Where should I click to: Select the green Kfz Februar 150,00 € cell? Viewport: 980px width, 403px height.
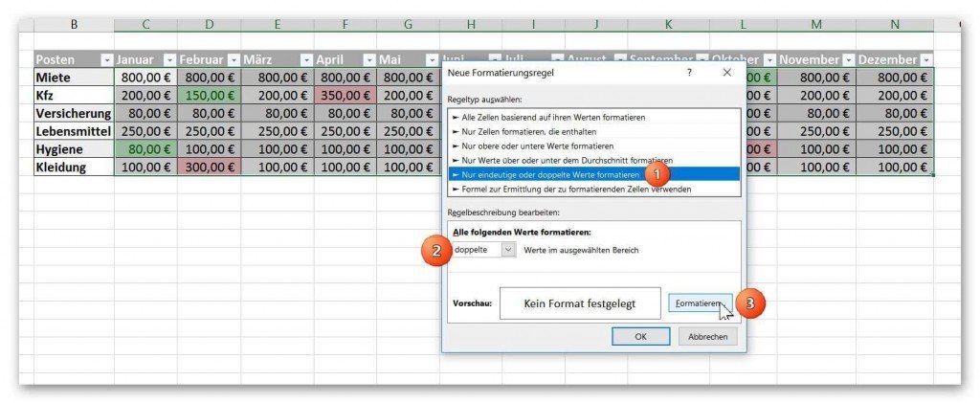pos(209,96)
